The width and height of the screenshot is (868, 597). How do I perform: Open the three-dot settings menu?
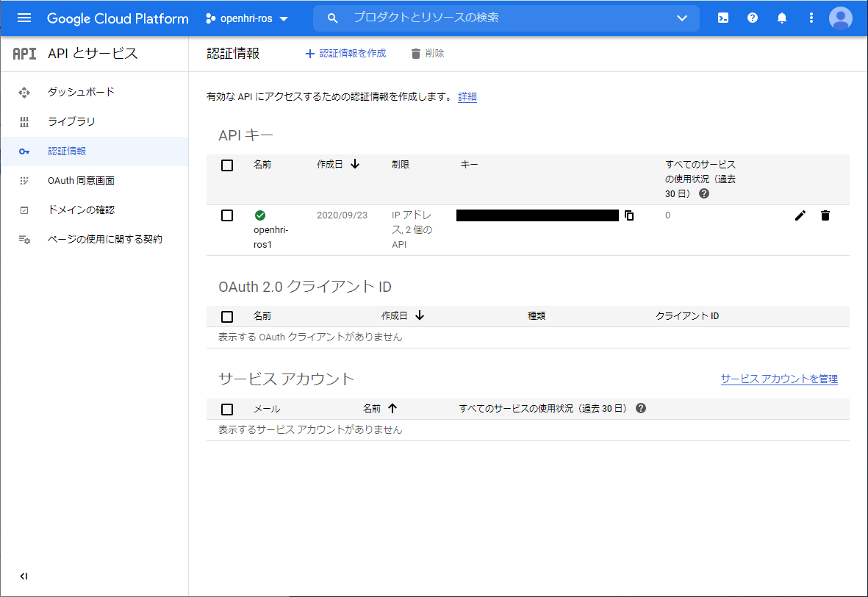tap(811, 18)
